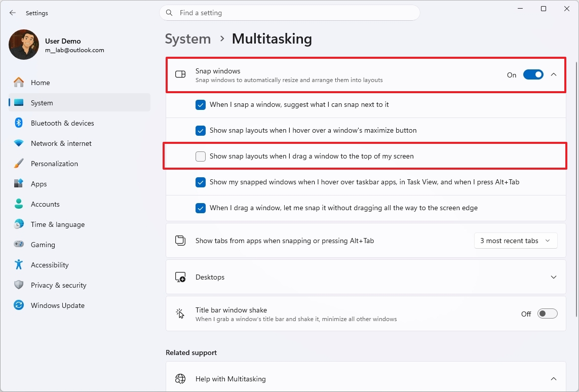Screen dimensions: 579x392
Task: Collapse the Snap windows section
Action: click(553, 74)
